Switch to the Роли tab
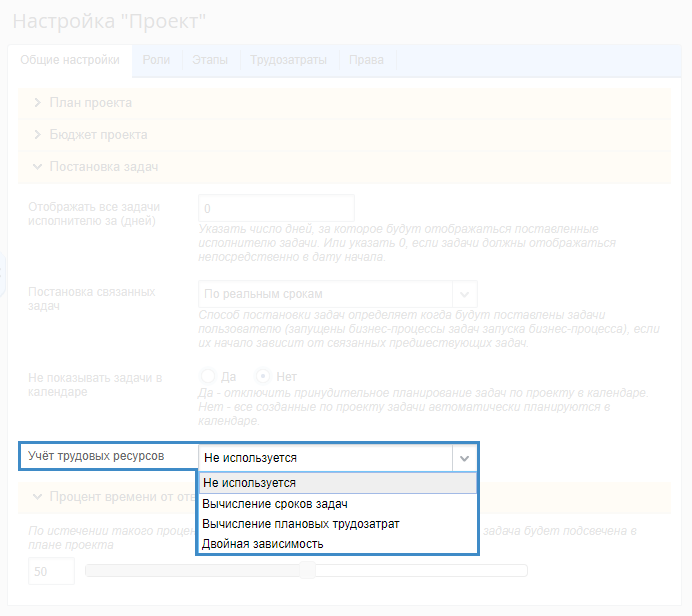 click(x=156, y=60)
